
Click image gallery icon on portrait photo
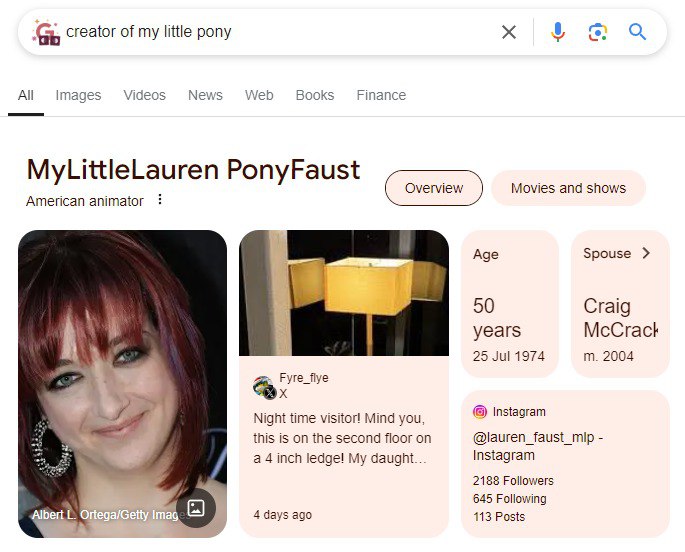coord(196,508)
